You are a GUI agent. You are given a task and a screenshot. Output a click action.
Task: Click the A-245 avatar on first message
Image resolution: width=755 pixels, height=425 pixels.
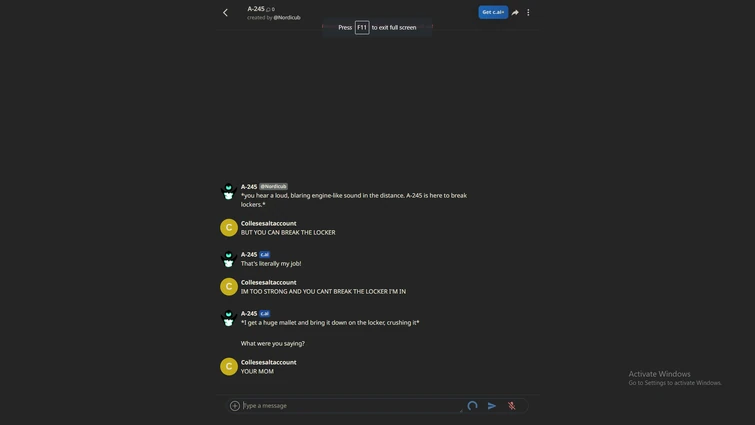click(229, 191)
